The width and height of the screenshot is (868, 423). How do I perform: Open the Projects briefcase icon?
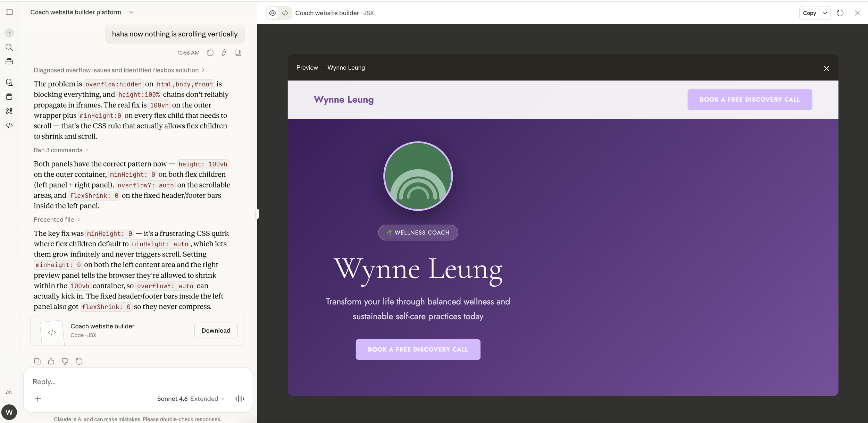click(9, 61)
